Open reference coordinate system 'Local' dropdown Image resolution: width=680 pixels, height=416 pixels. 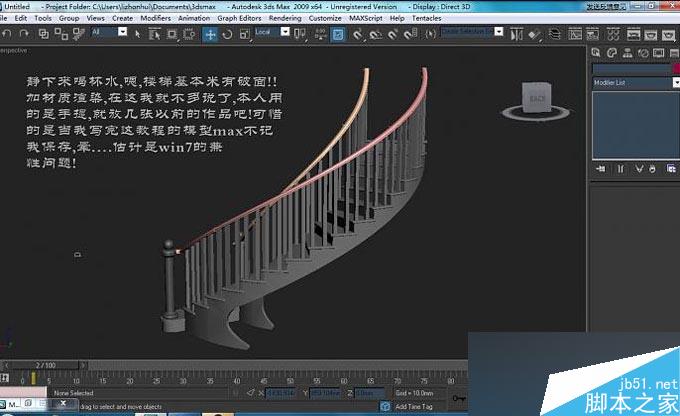(x=285, y=32)
